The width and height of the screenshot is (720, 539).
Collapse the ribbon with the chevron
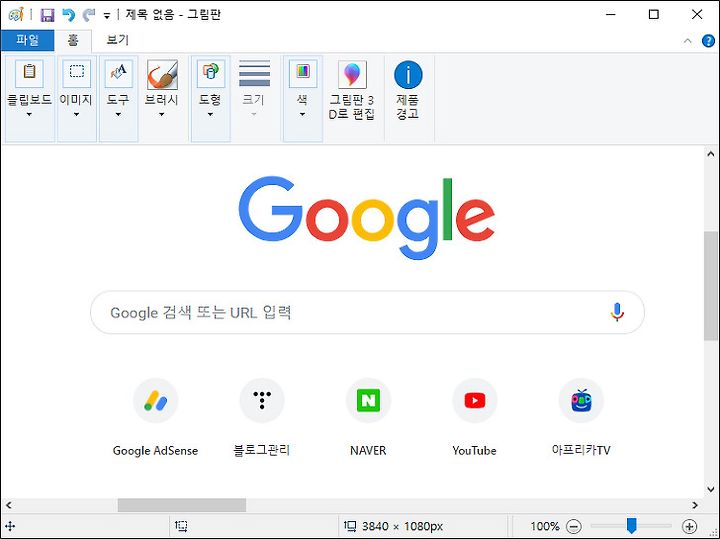click(x=687, y=41)
